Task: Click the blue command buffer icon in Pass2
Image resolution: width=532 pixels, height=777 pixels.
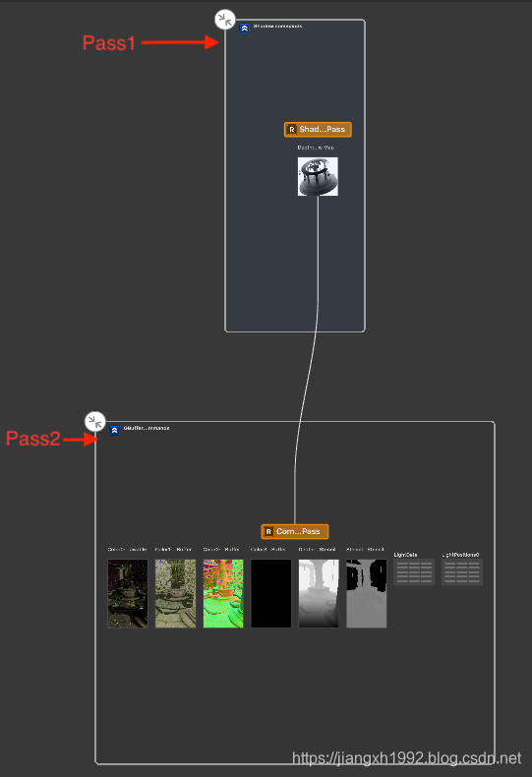Action: (x=114, y=430)
